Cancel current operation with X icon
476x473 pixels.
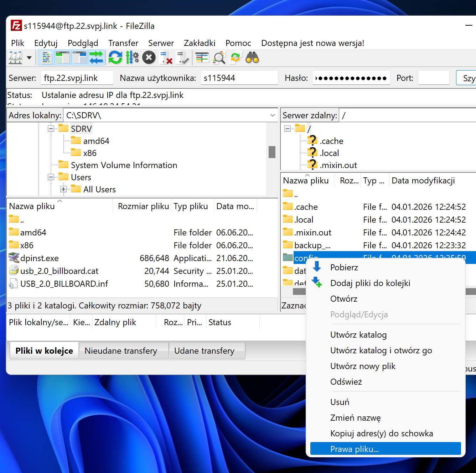click(x=149, y=57)
